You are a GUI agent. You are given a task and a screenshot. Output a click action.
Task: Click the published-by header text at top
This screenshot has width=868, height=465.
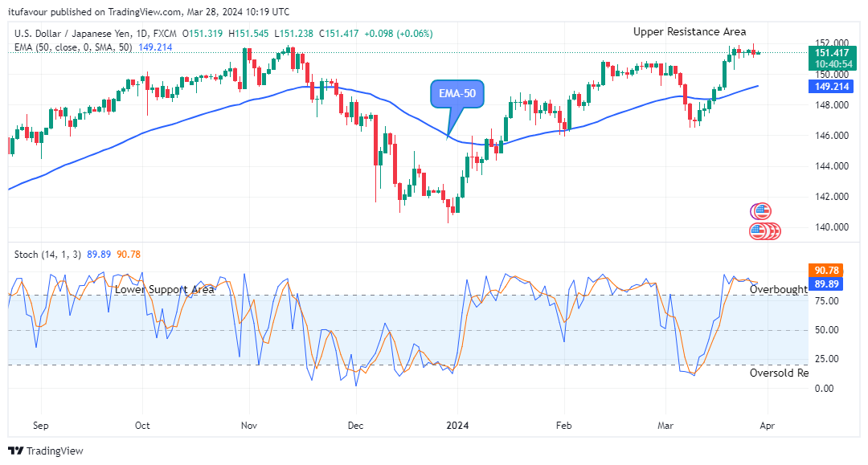149,11
